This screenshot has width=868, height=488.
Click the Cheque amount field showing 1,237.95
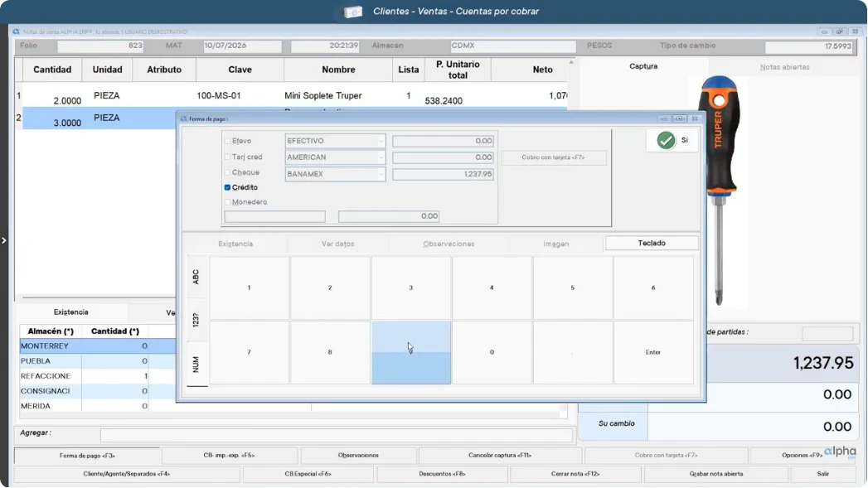pyautogui.click(x=443, y=174)
